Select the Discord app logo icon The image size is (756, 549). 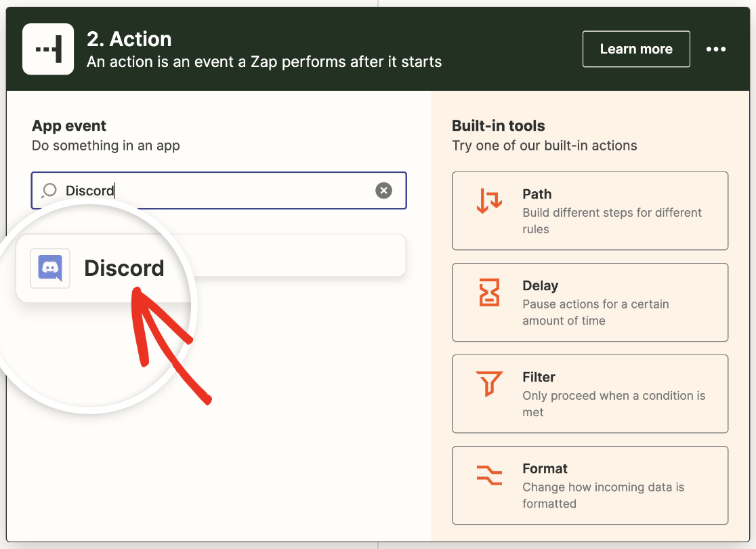50,268
